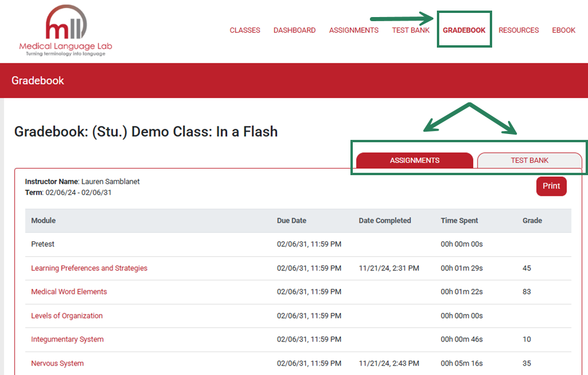The height and width of the screenshot is (375, 588).
Task: Access the EBOOK from the navigation bar
Action: [563, 30]
